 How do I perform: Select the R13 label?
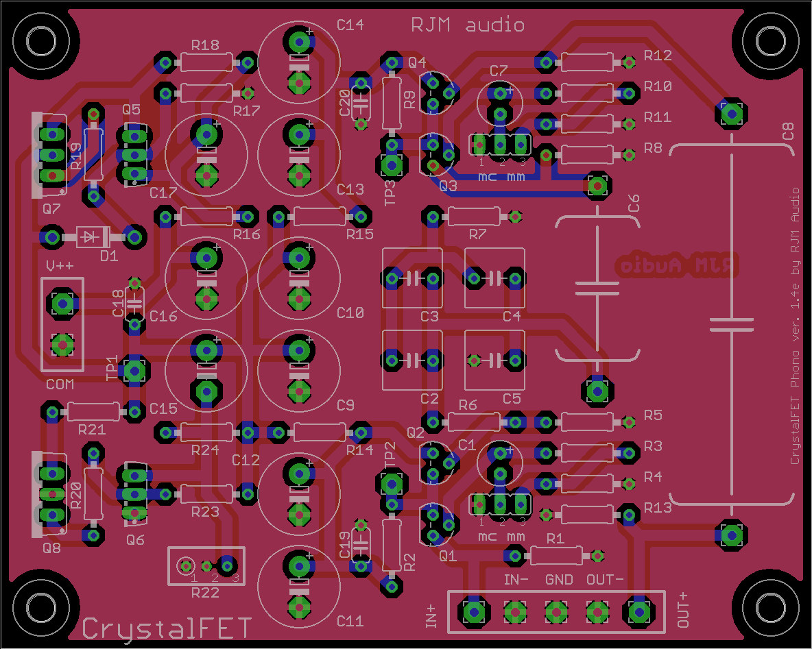[x=658, y=508]
